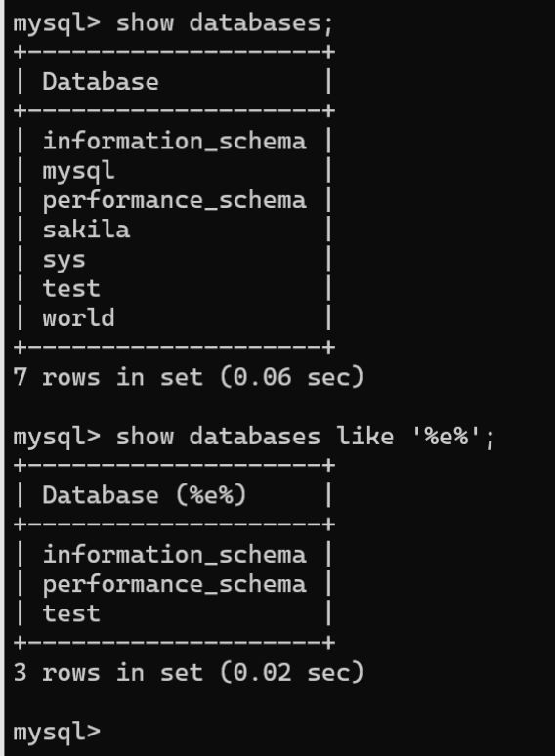Click 'performance_schema' in the '%e%' filtered results
Viewport: 555px width, 756px height.
[174, 584]
